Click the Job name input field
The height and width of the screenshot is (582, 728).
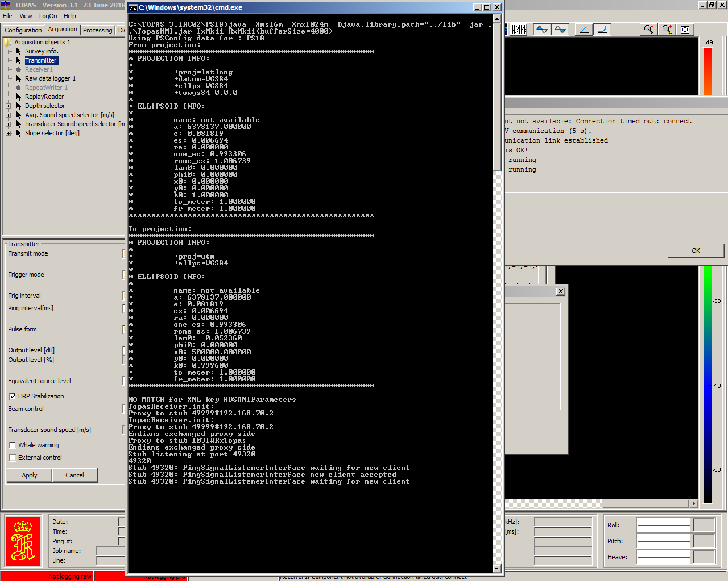coord(111,551)
